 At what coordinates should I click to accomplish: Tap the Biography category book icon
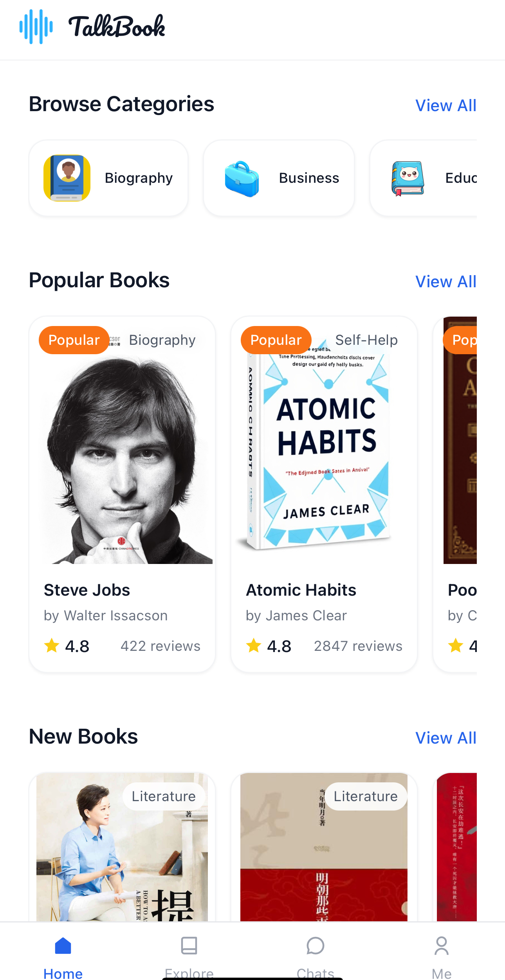(x=67, y=178)
